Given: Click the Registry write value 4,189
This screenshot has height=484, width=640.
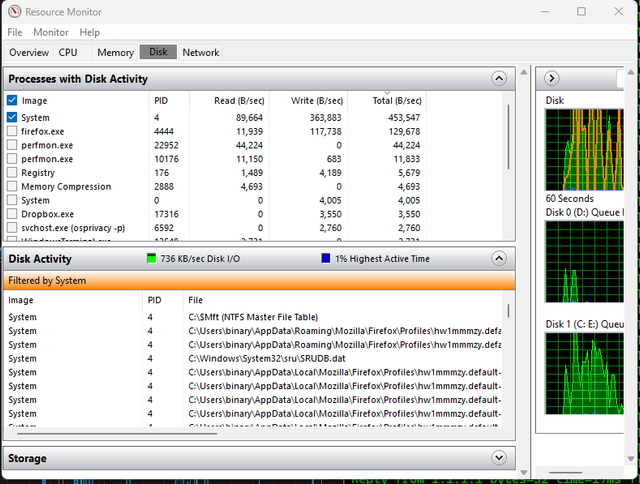Looking at the screenshot, I should coord(330,173).
